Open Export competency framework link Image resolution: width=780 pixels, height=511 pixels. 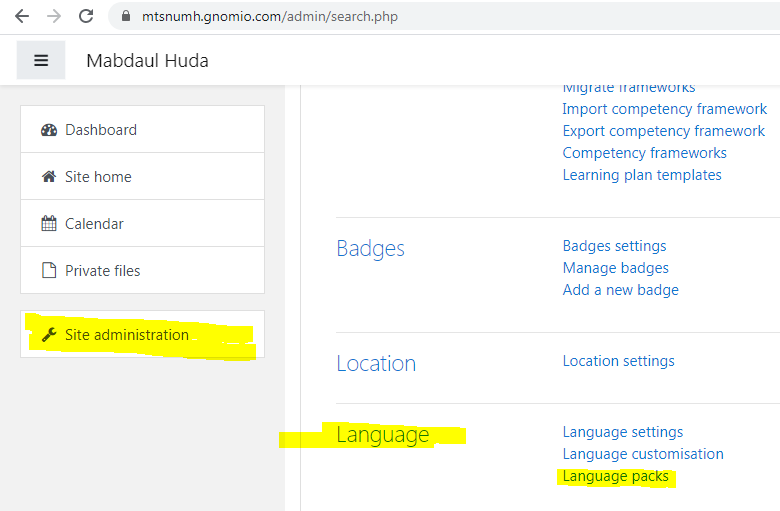click(664, 131)
